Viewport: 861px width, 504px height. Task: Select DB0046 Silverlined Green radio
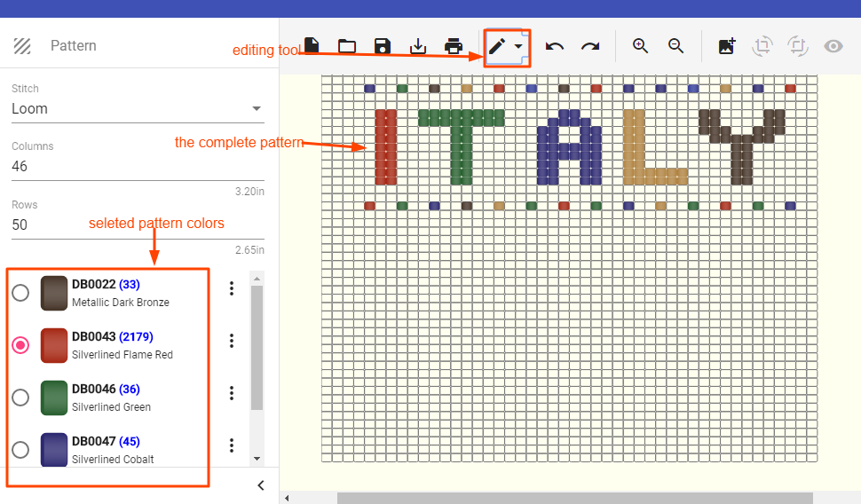(x=20, y=397)
